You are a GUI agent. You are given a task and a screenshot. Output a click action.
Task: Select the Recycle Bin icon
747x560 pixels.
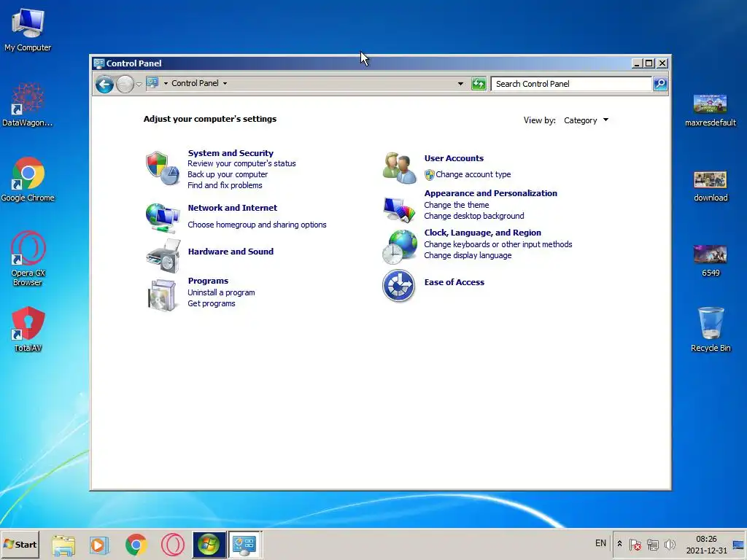tap(711, 330)
